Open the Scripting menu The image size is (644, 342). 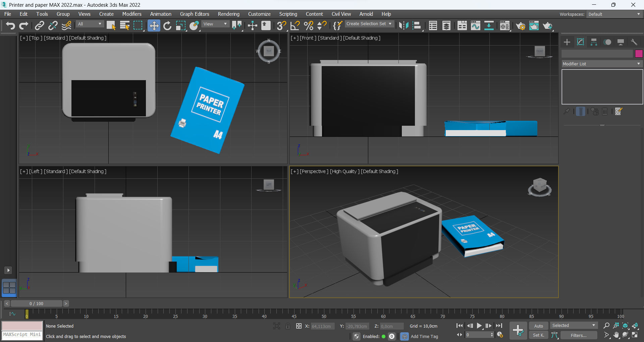[288, 14]
